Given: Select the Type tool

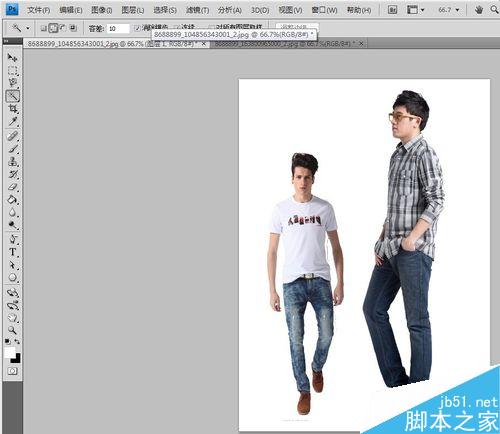Looking at the screenshot, I should pos(12,252).
